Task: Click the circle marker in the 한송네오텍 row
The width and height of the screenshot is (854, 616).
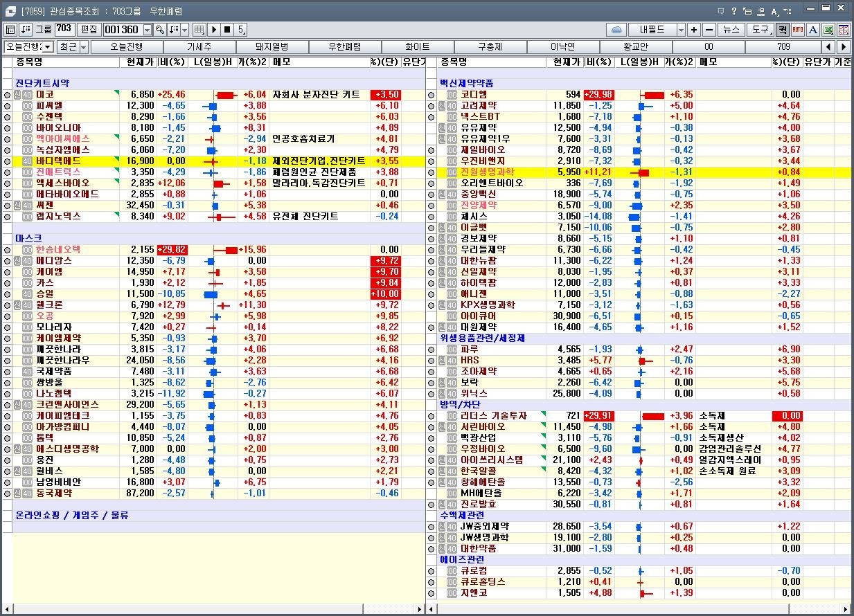Action: (7, 250)
